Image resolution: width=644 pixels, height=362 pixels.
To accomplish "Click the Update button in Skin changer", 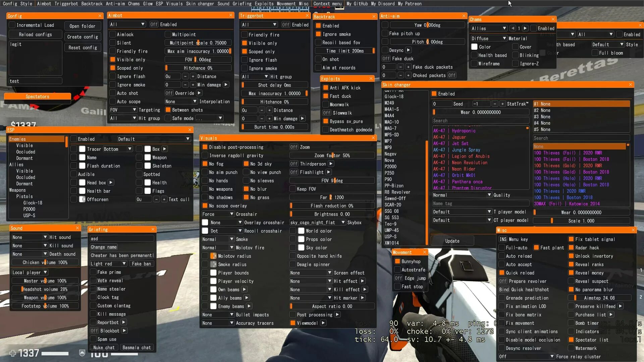I will pos(452,241).
